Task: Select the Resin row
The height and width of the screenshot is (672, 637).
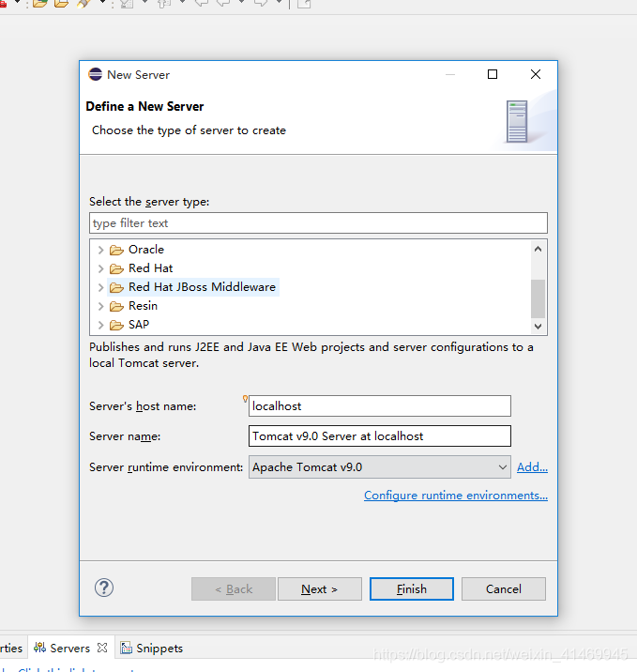Action: (143, 306)
